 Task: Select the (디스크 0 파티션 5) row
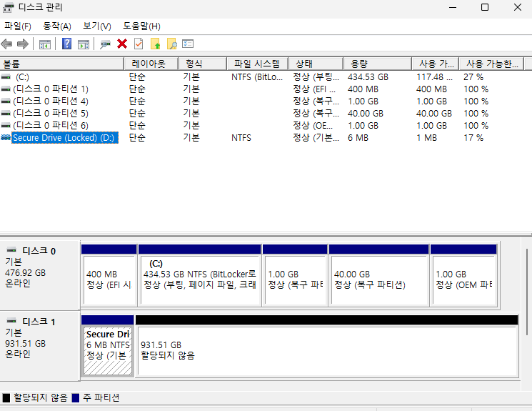click(262, 113)
